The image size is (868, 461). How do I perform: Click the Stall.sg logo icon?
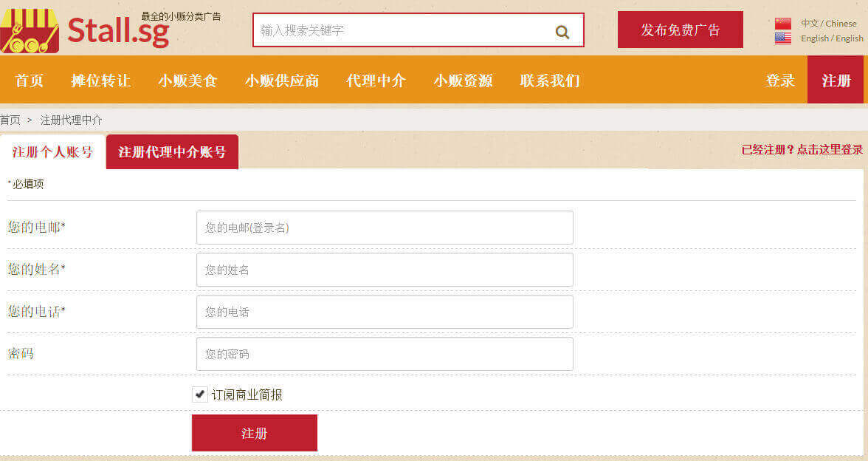click(30, 30)
